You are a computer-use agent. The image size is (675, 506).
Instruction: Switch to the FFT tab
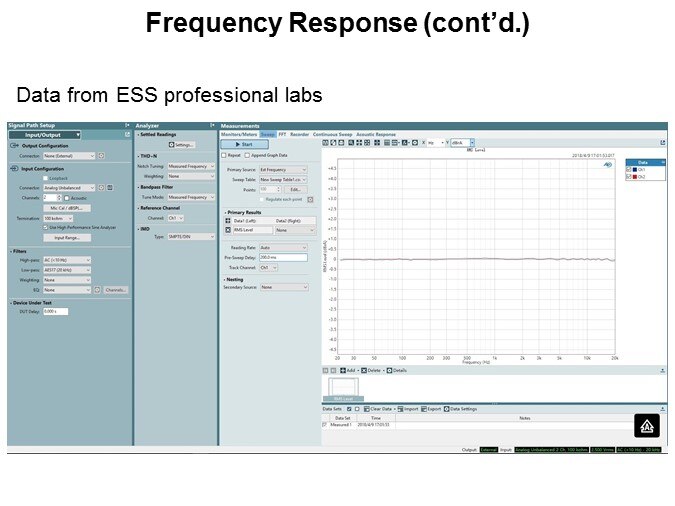[x=283, y=133]
